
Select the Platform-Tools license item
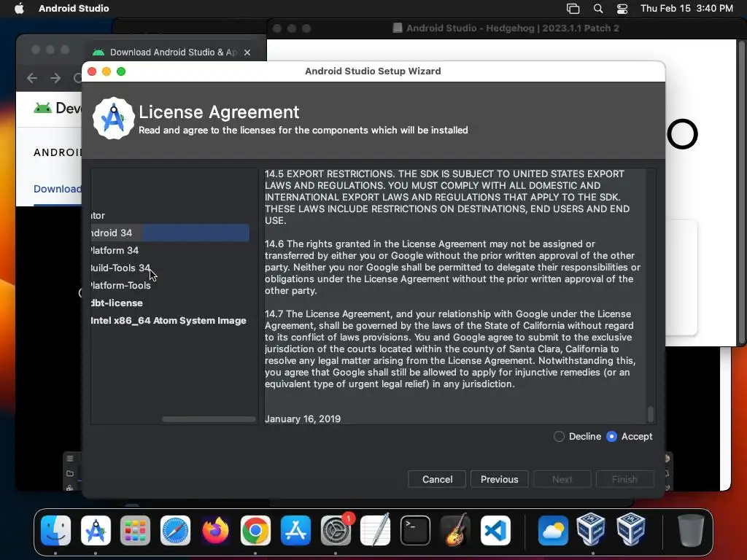(121, 285)
